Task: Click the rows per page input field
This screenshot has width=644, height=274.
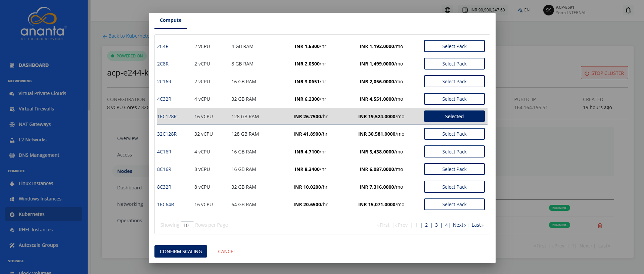Action: coord(187,225)
